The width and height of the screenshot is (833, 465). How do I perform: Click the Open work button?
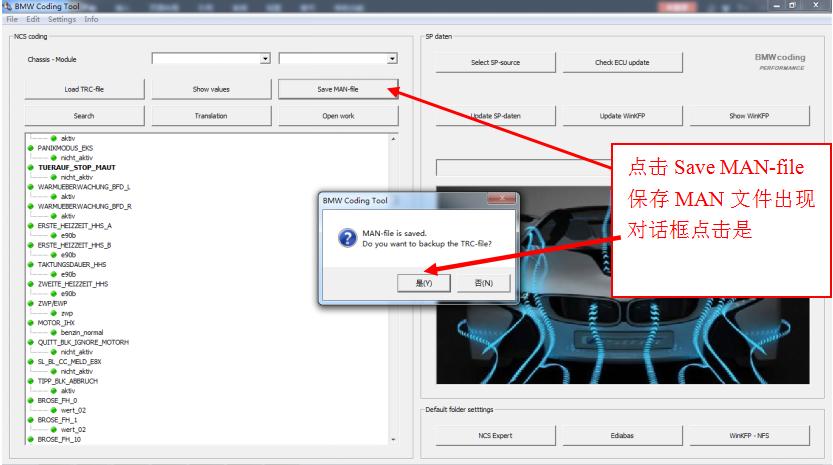(x=338, y=116)
